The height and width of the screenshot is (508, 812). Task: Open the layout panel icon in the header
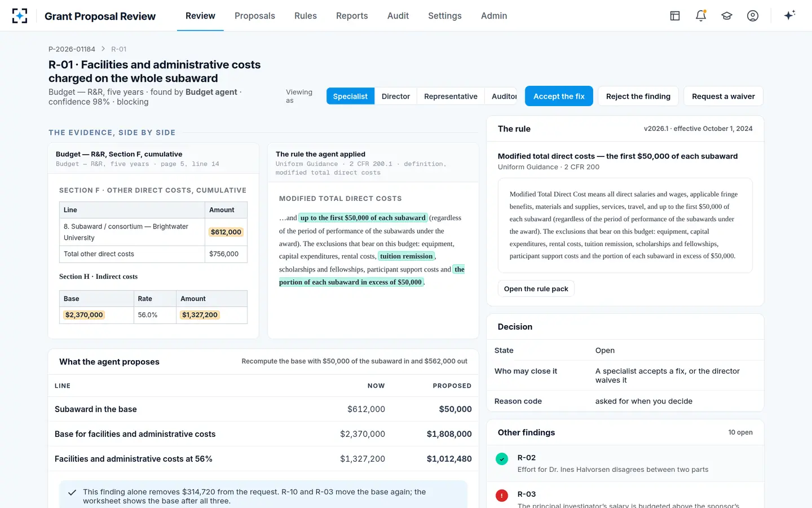click(675, 16)
